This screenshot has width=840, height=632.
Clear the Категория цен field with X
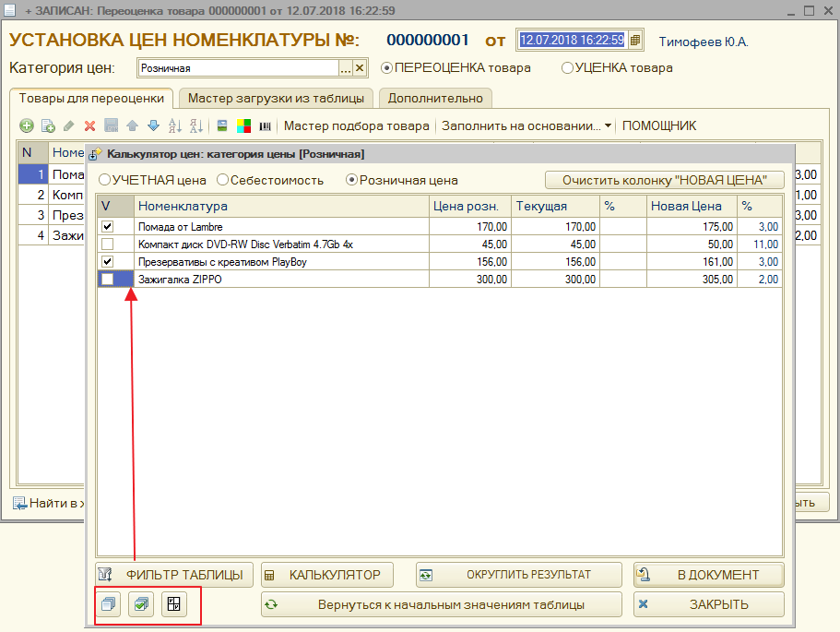coord(360,68)
